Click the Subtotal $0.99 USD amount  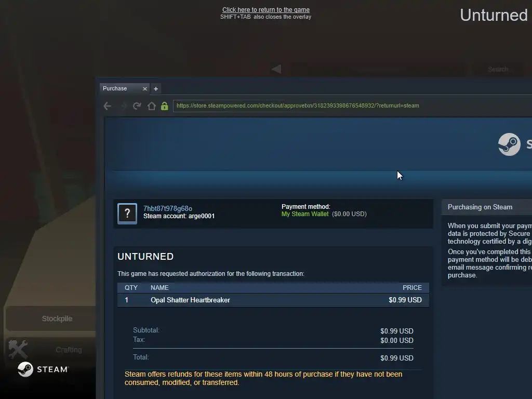click(396, 331)
